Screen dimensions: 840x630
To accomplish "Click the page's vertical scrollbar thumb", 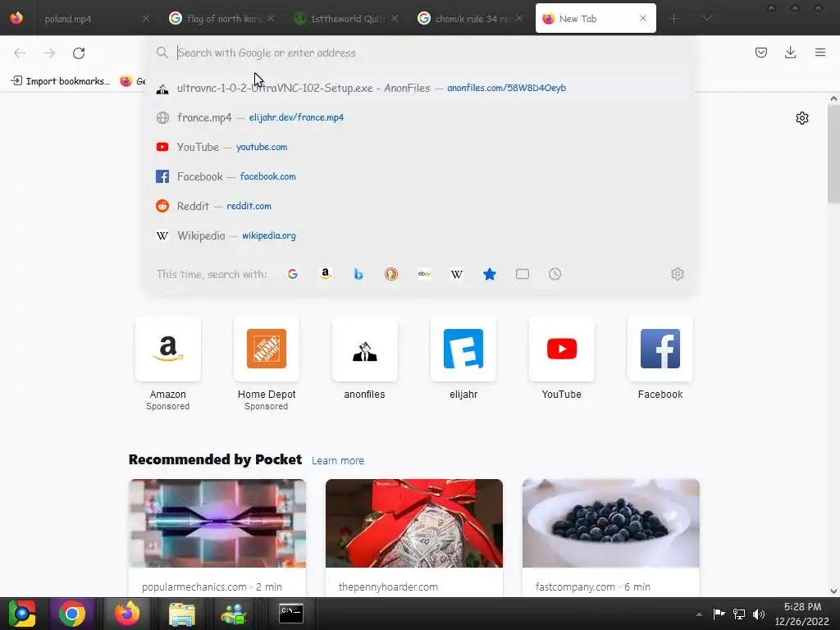I will (x=833, y=154).
